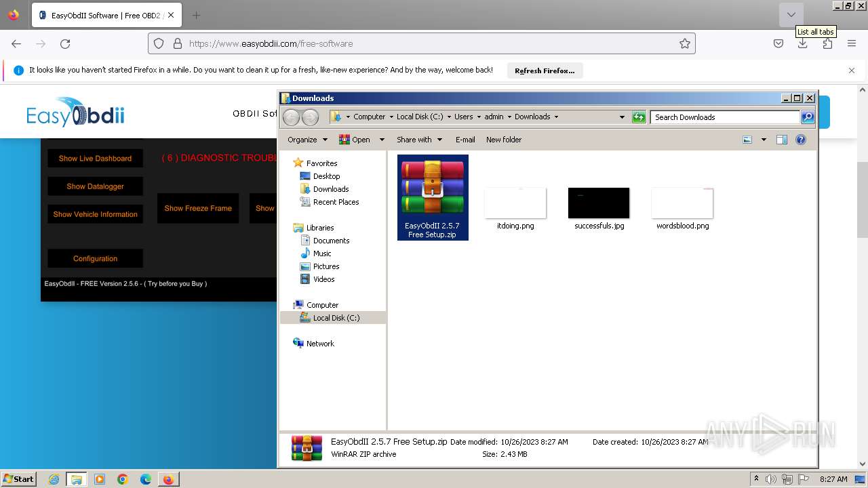The width and height of the screenshot is (868, 488).
Task: Create a New folder in Downloads
Action: point(504,140)
